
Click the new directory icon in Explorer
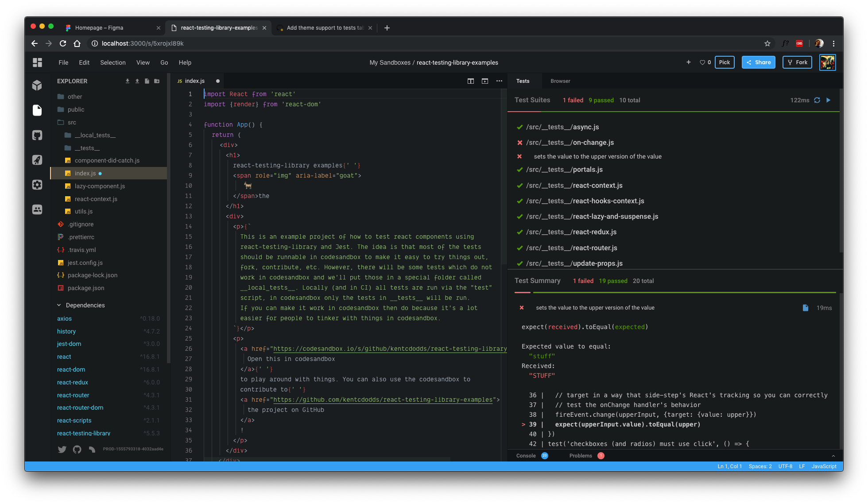pos(157,81)
